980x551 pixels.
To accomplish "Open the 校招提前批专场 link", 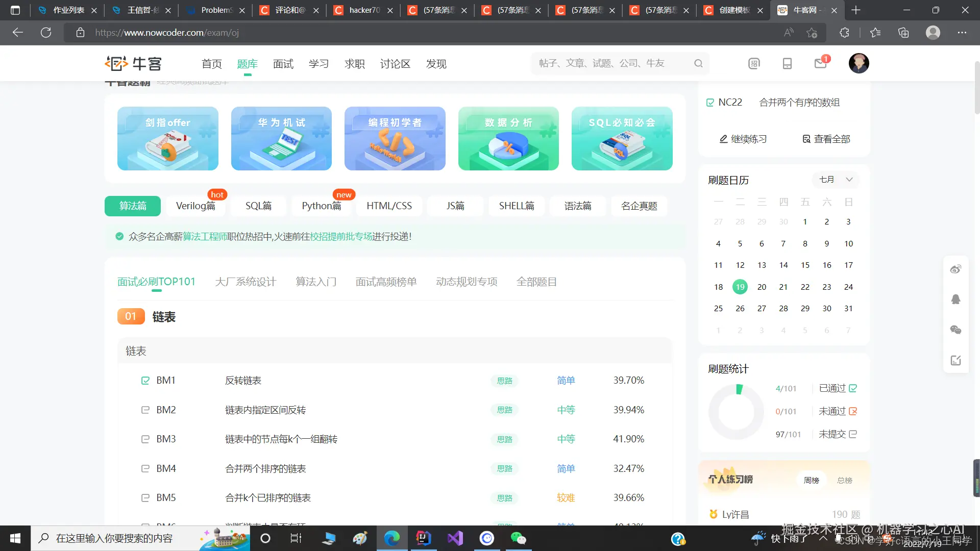I will (x=341, y=236).
